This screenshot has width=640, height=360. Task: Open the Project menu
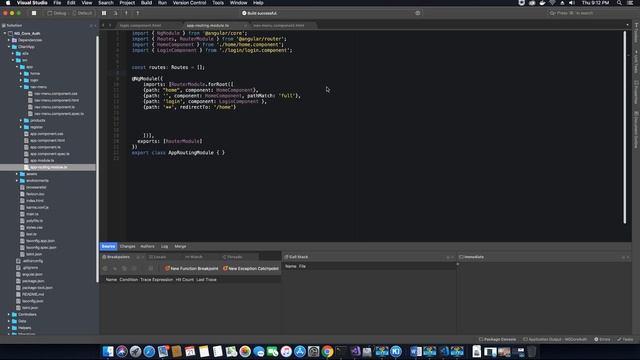(127, 3)
